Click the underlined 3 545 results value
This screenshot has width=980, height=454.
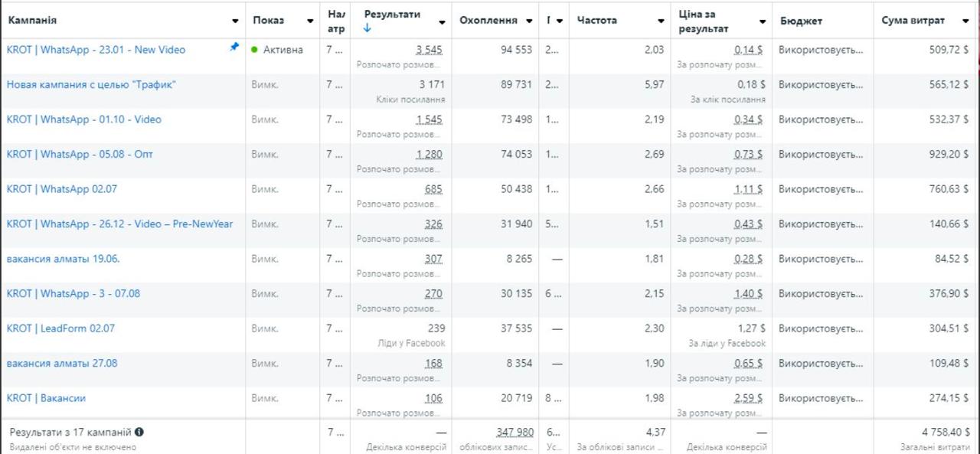point(429,50)
